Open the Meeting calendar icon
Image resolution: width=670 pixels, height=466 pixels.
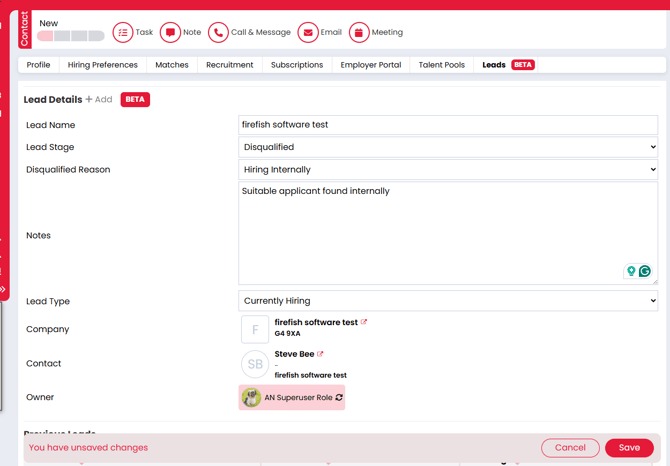(359, 33)
